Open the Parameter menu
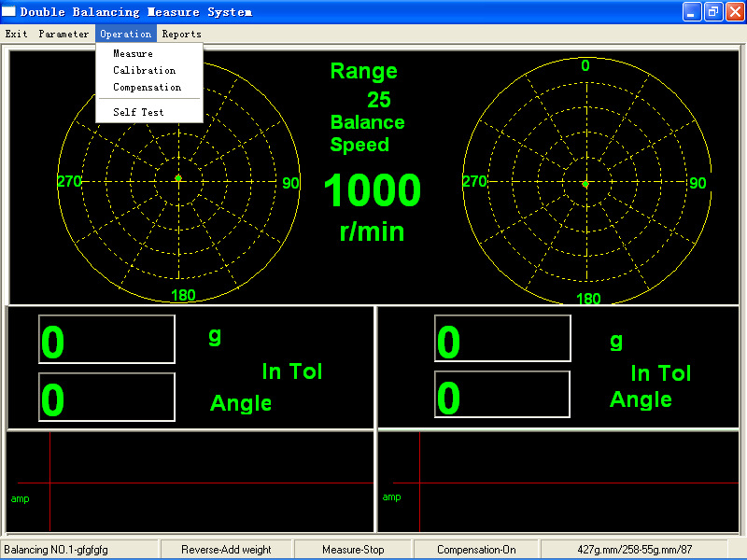747x560 pixels. pos(63,34)
